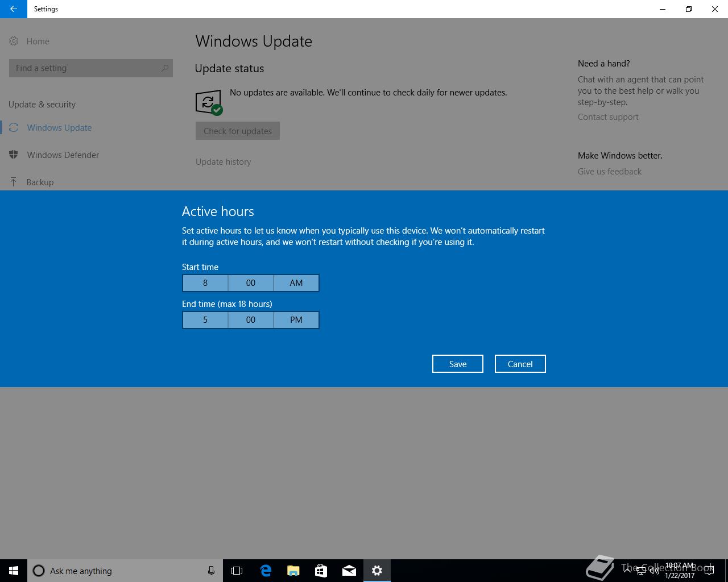Viewport: 728px width, 582px height.
Task: Change the start time AM selector
Action: click(x=296, y=283)
